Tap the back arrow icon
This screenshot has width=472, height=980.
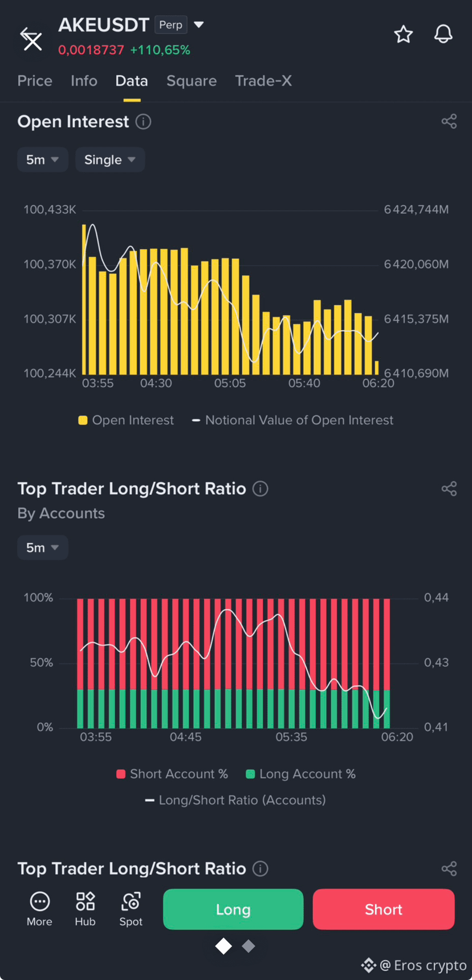(31, 39)
